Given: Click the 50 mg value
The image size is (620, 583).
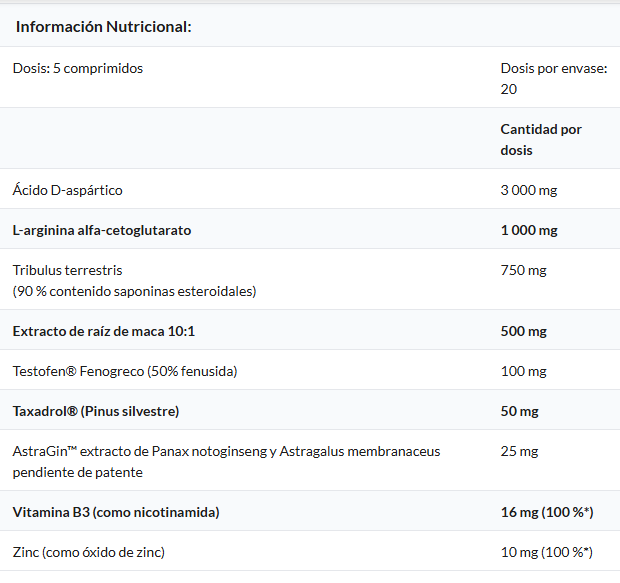Looking at the screenshot, I should pyautogui.click(x=520, y=411).
